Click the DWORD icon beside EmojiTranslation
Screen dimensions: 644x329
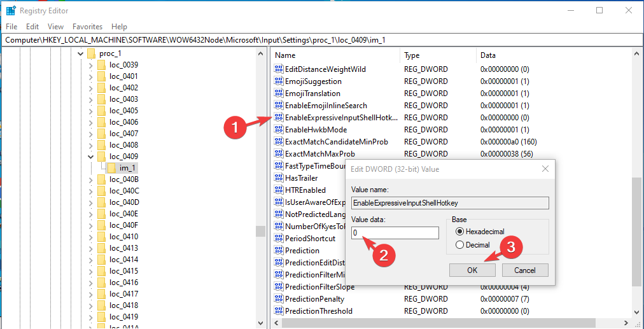279,94
